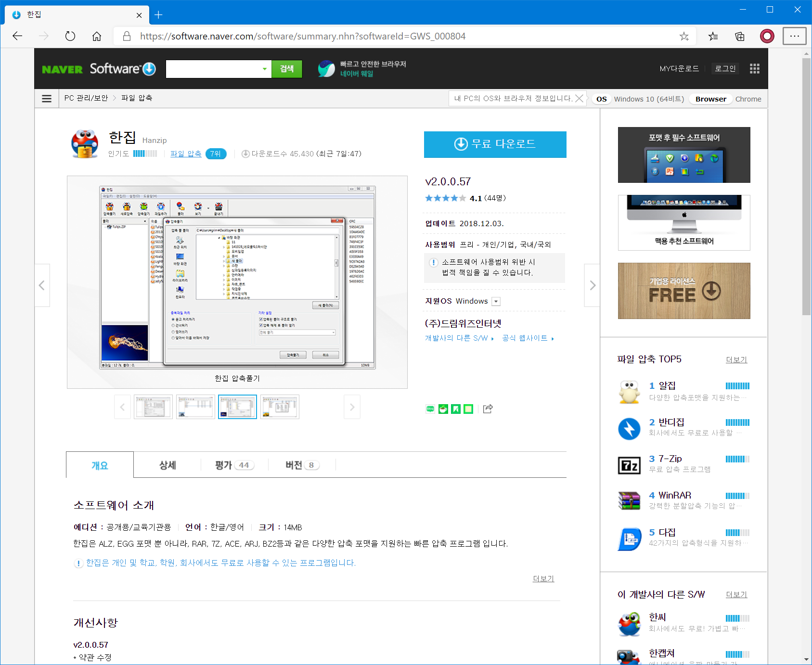Go to next software via right page arrow
Screen dimensions: 812x665
point(592,285)
